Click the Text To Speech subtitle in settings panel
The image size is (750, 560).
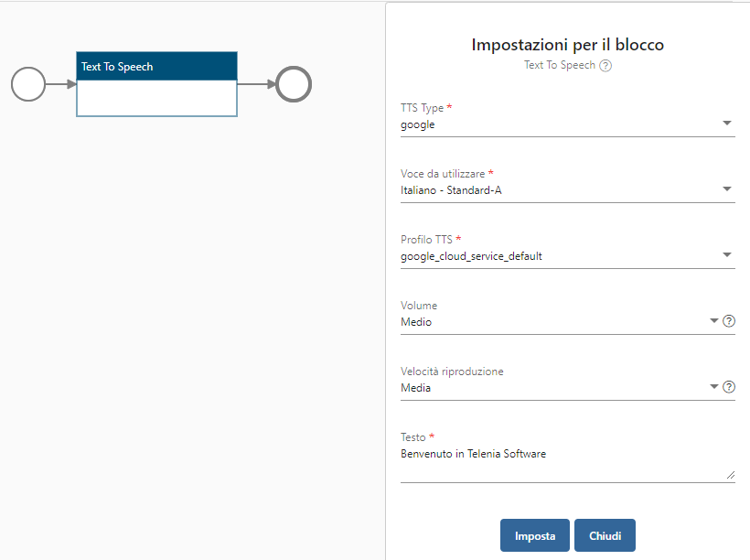pos(560,65)
